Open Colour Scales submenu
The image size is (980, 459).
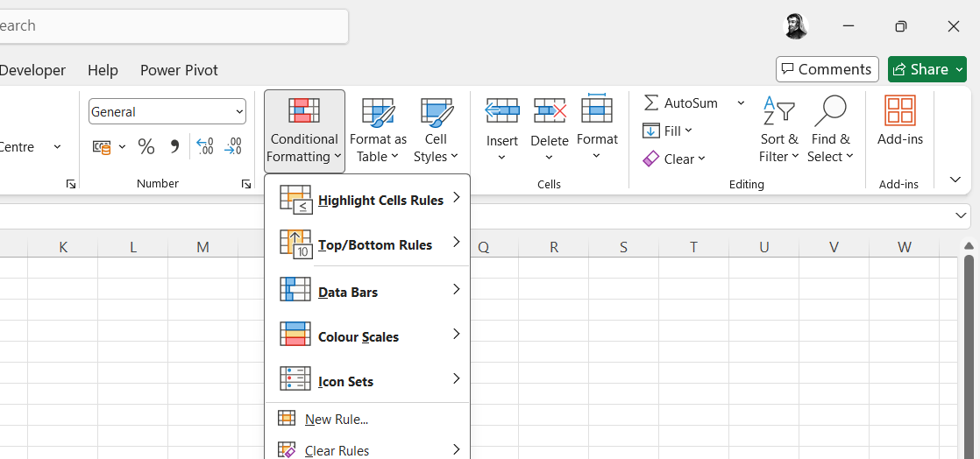tap(367, 336)
